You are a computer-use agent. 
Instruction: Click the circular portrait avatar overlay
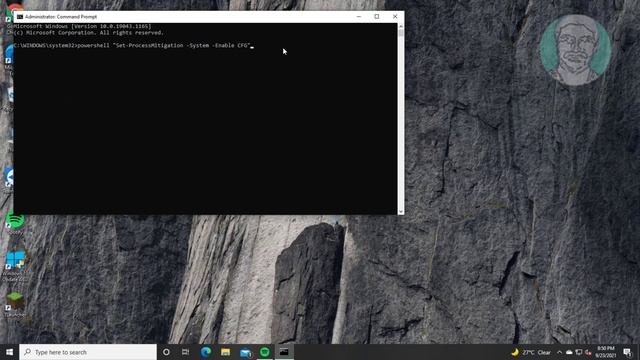coord(576,50)
